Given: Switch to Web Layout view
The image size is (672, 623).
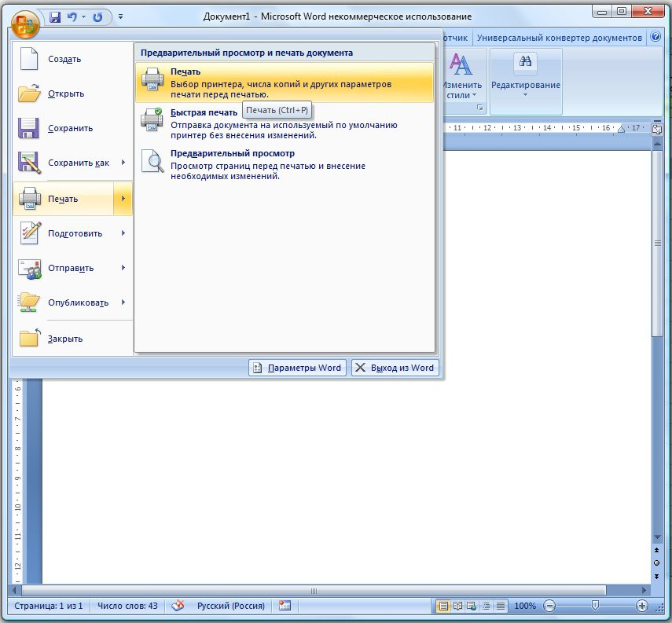Looking at the screenshot, I should (x=472, y=607).
